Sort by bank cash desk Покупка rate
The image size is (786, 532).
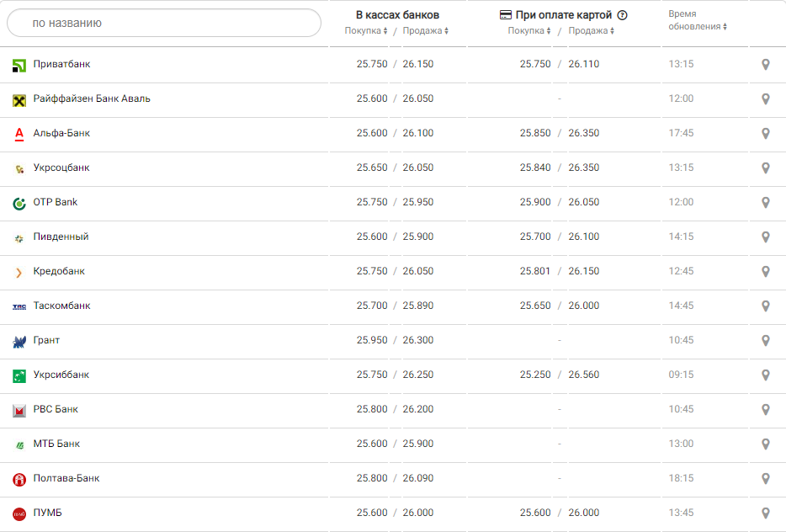click(366, 31)
